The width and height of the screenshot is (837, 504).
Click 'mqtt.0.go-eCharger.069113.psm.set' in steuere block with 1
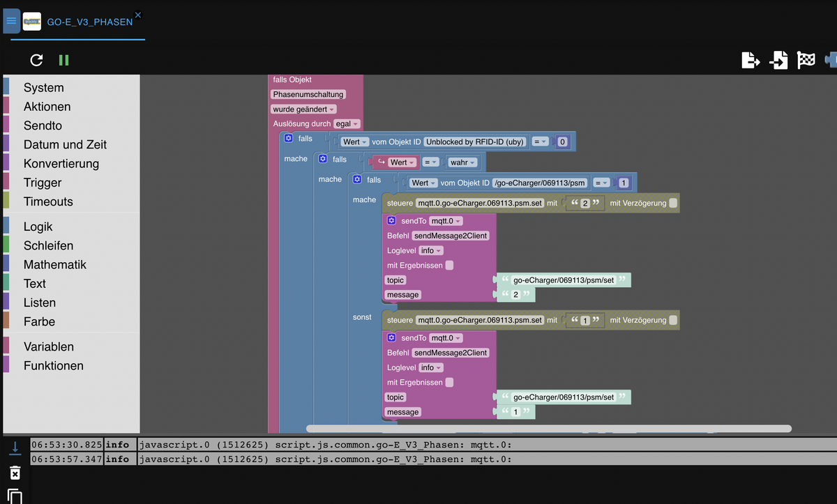point(479,320)
